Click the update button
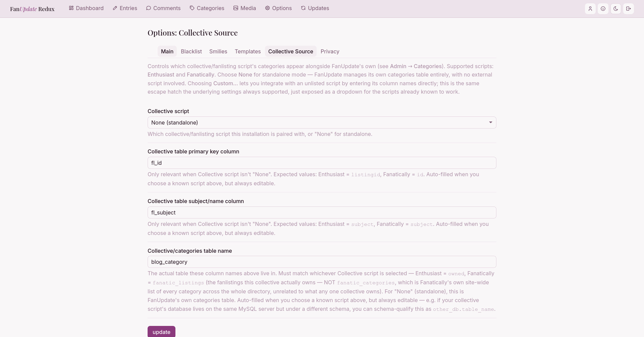 [161, 332]
